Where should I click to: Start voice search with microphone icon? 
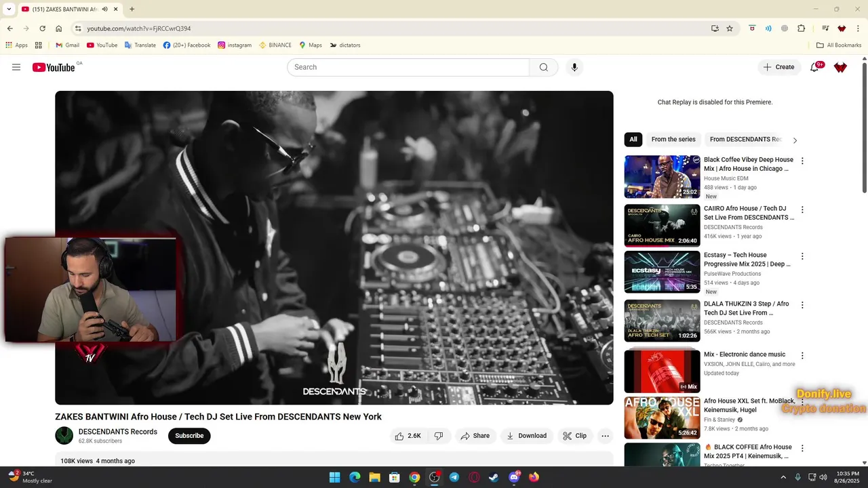coord(574,67)
